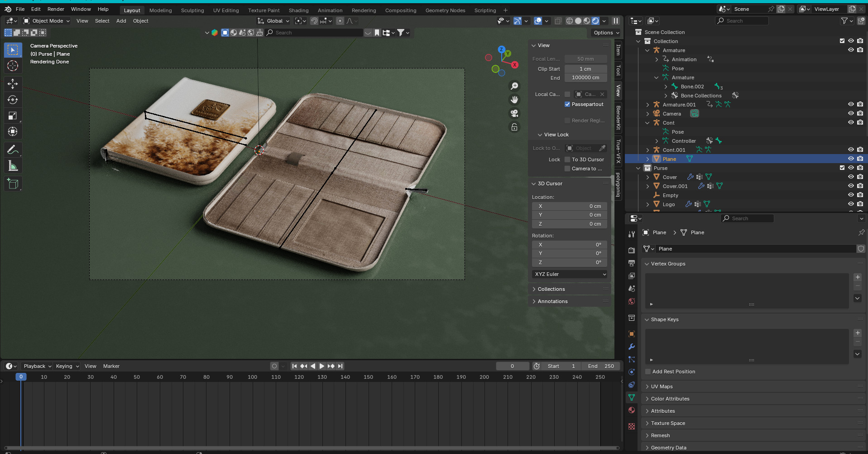Switch to the Shading workspace tab
This screenshot has height=454, width=868.
298,10
